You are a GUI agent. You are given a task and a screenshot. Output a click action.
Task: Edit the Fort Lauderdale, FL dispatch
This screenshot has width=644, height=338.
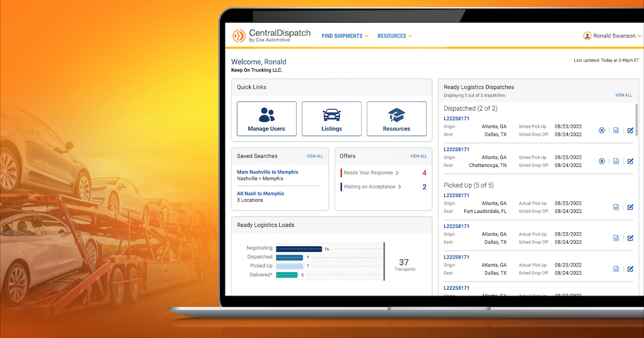tap(631, 207)
